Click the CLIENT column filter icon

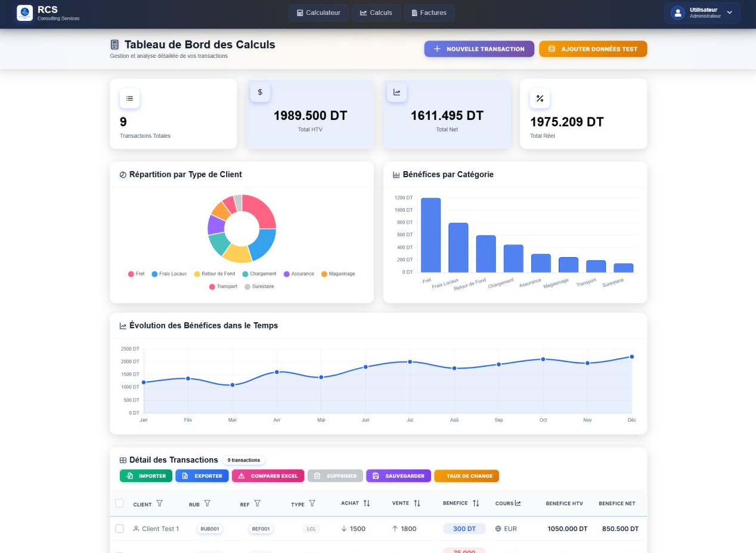click(159, 503)
